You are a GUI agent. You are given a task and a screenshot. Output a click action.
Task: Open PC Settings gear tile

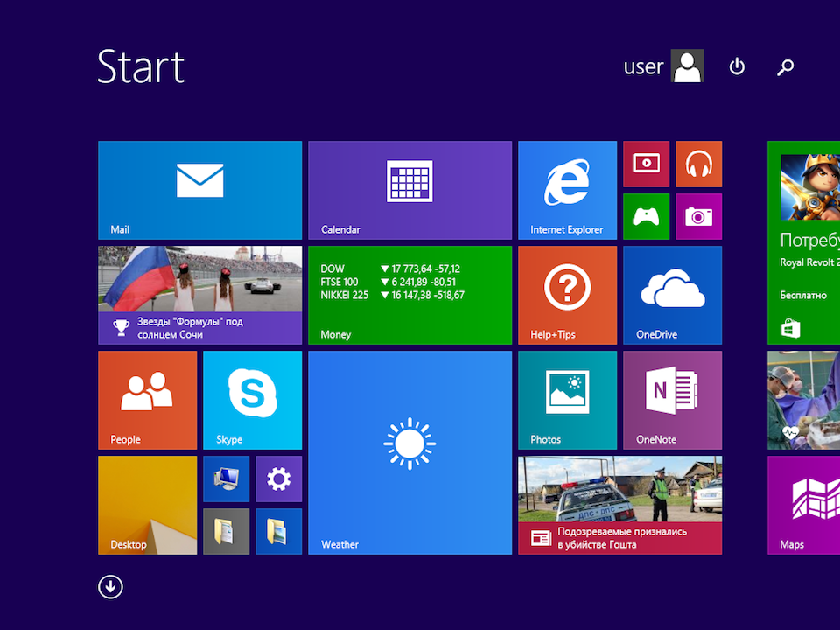click(x=278, y=479)
